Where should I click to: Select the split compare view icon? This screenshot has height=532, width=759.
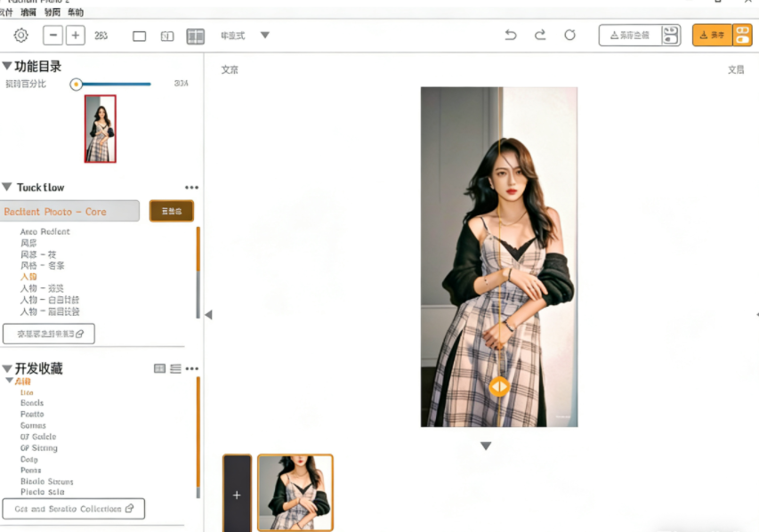pyautogui.click(x=166, y=36)
